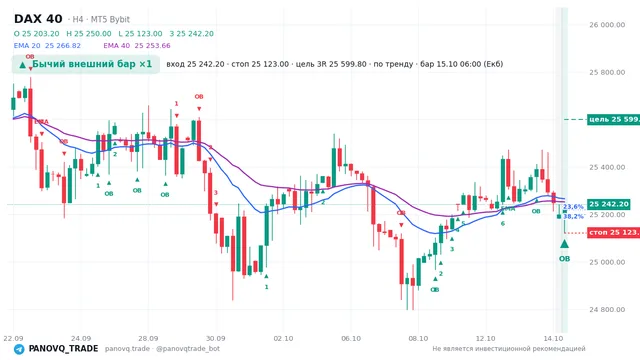Click the 28.09 date axis label
This screenshot has width=640, height=360.
tap(148, 338)
